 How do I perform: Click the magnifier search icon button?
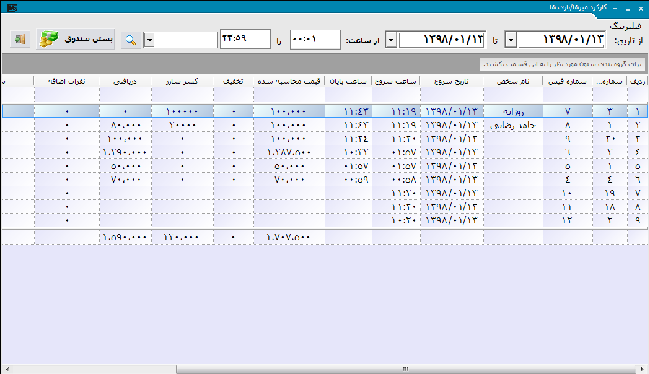tap(131, 40)
